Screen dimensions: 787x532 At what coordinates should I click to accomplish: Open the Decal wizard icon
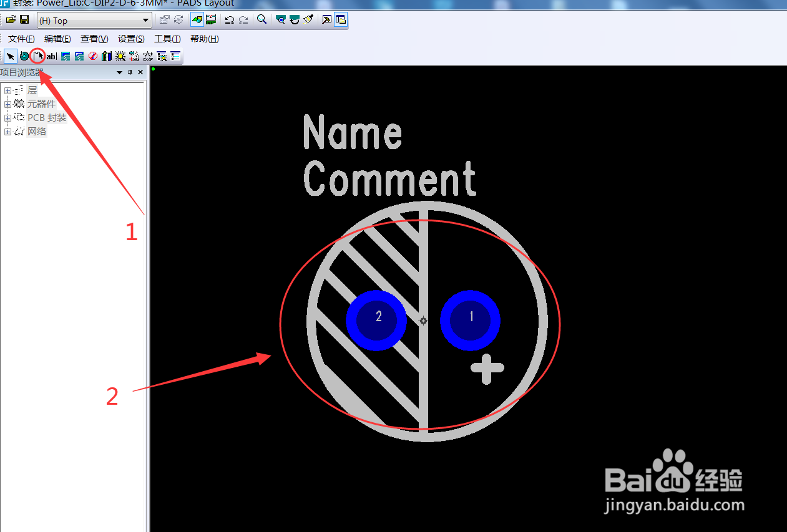pyautogui.click(x=162, y=56)
